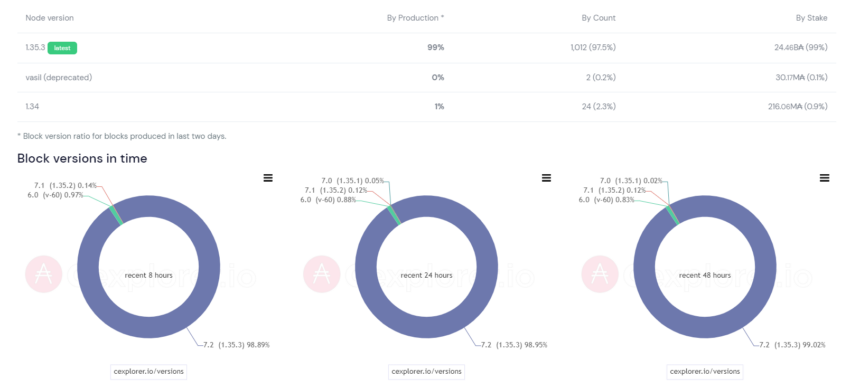850x388 pixels.
Task: Open the hamburger menu of 8 hours chart
Action: [x=268, y=178]
